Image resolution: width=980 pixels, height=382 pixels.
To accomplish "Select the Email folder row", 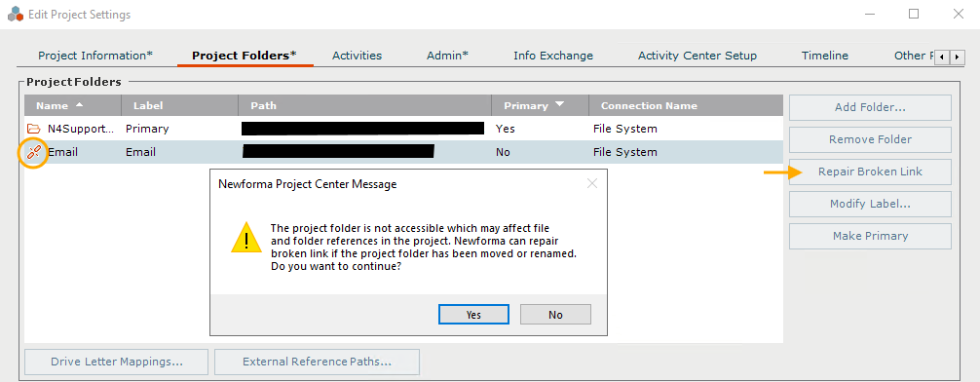I will click(403, 152).
